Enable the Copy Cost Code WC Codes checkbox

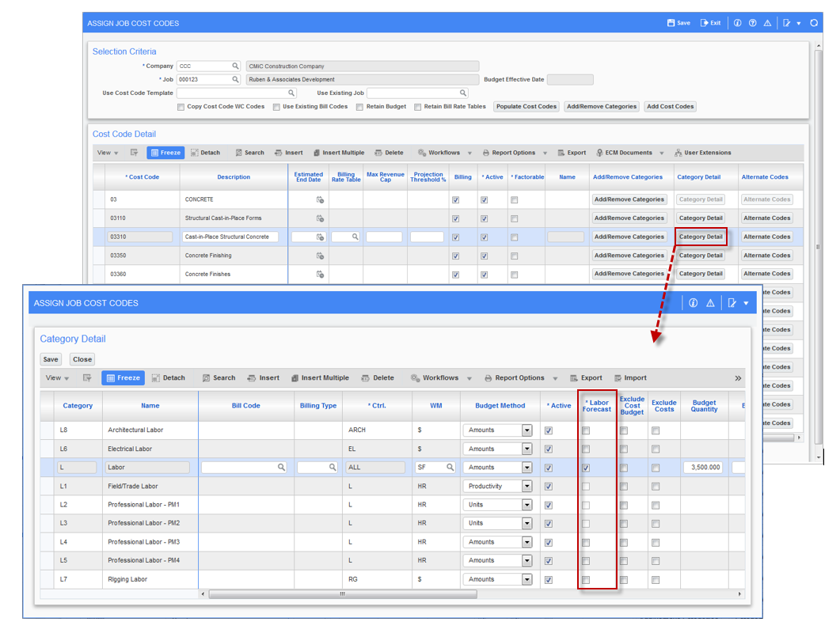point(181,107)
